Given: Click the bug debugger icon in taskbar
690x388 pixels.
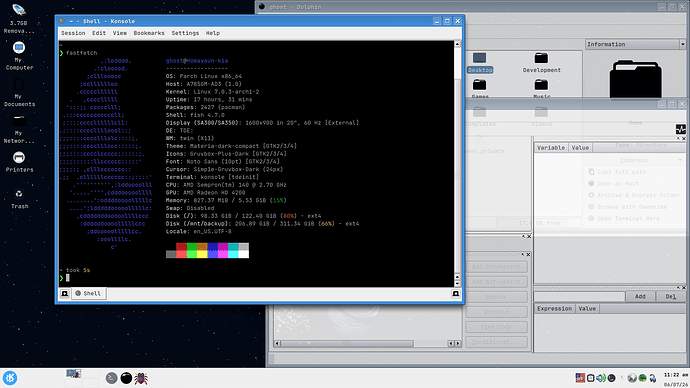Looking at the screenshot, I should click(x=141, y=378).
